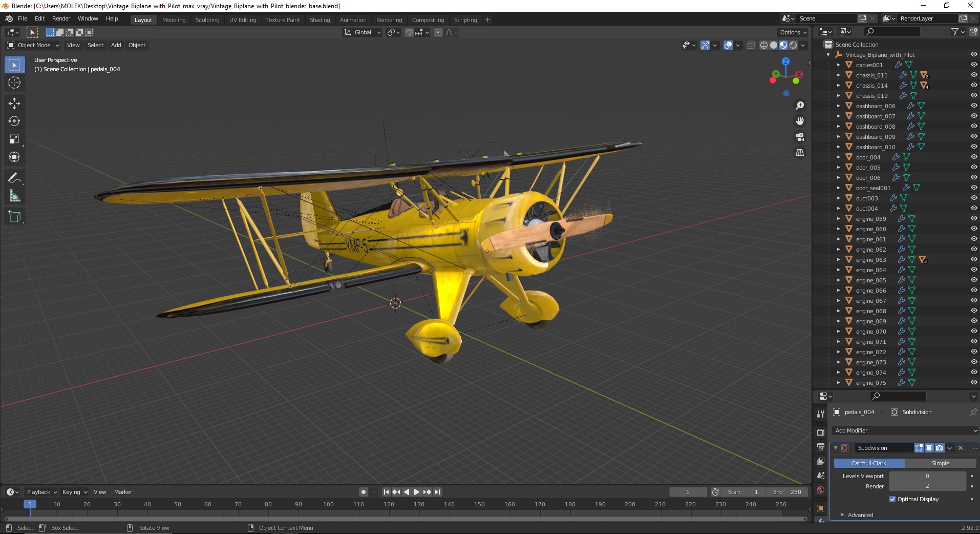Switch perspective/orthographic grid icon
The width and height of the screenshot is (980, 534).
click(799, 153)
